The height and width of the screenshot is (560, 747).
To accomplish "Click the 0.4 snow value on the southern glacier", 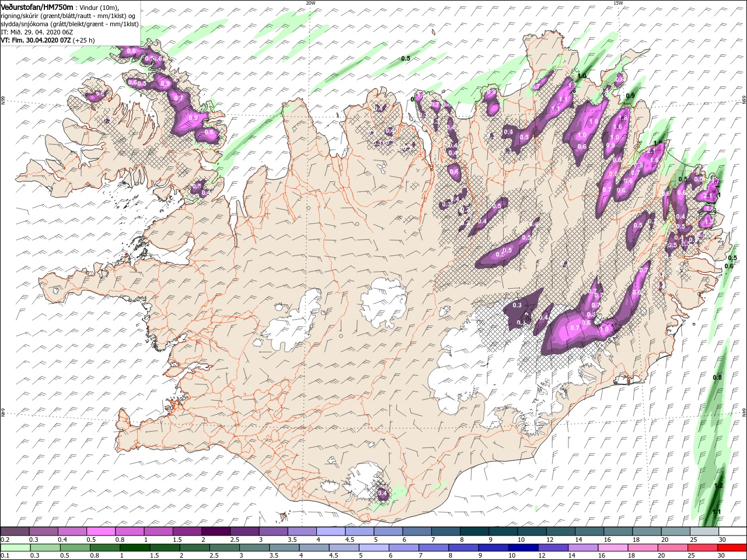I will point(382,494).
